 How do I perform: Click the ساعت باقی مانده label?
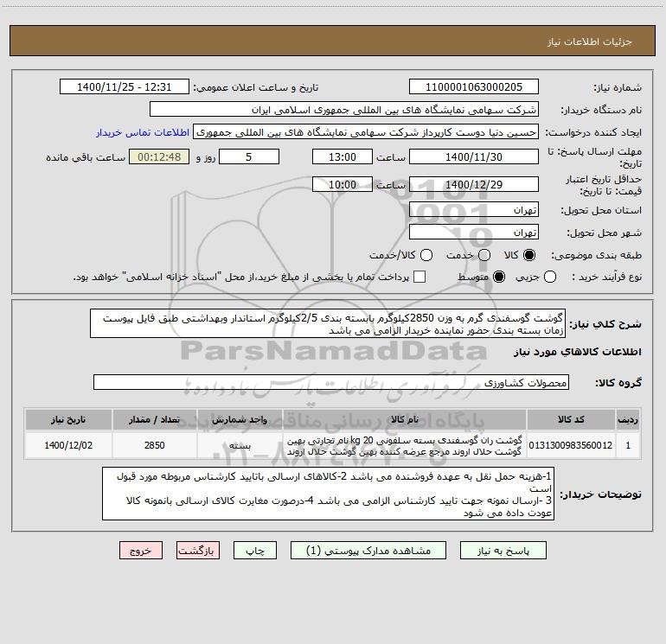(x=86, y=157)
